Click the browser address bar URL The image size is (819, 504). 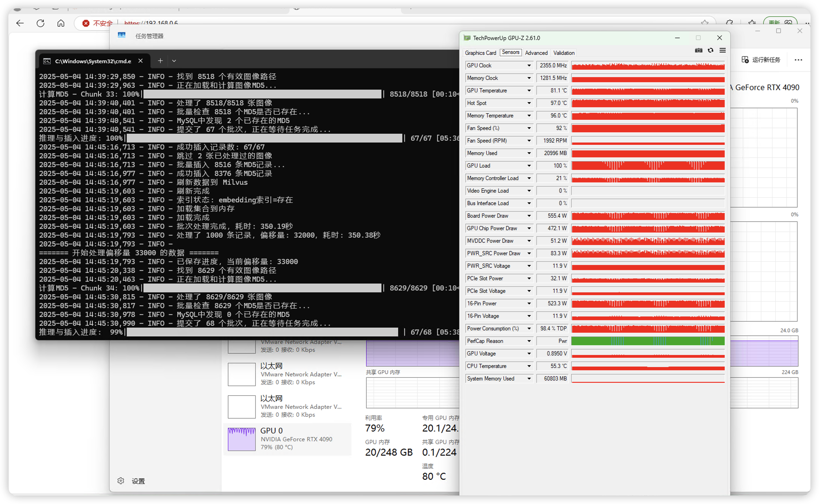[151, 23]
